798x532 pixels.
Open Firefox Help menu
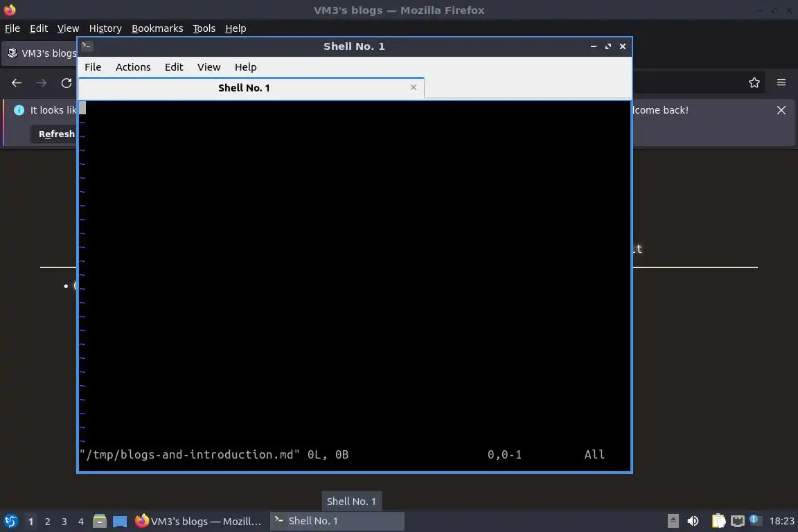pyautogui.click(x=236, y=28)
